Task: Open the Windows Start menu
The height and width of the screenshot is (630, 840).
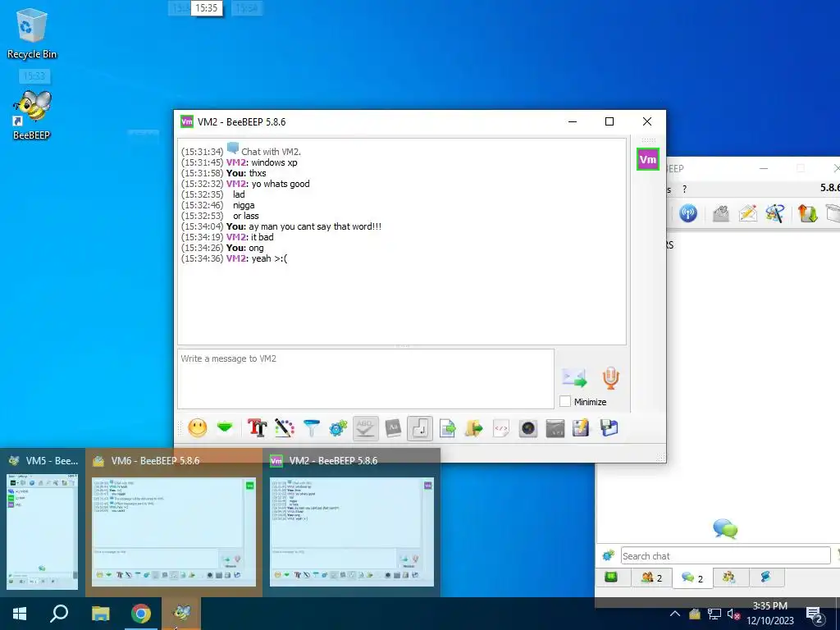Action: click(20, 614)
